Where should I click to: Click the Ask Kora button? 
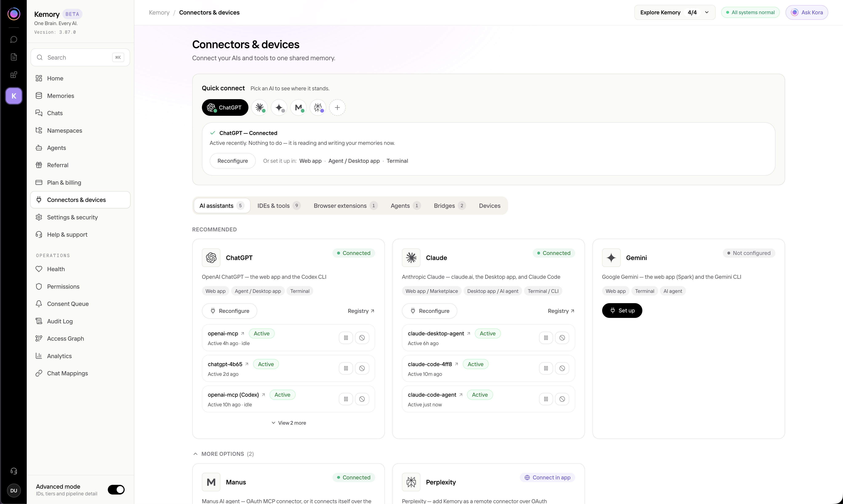point(807,13)
